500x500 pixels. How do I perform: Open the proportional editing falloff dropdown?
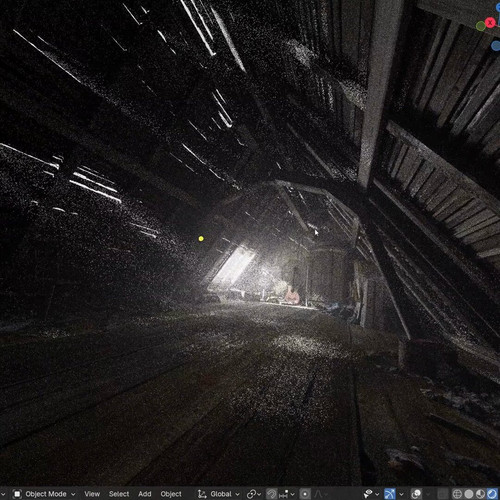pos(320,494)
